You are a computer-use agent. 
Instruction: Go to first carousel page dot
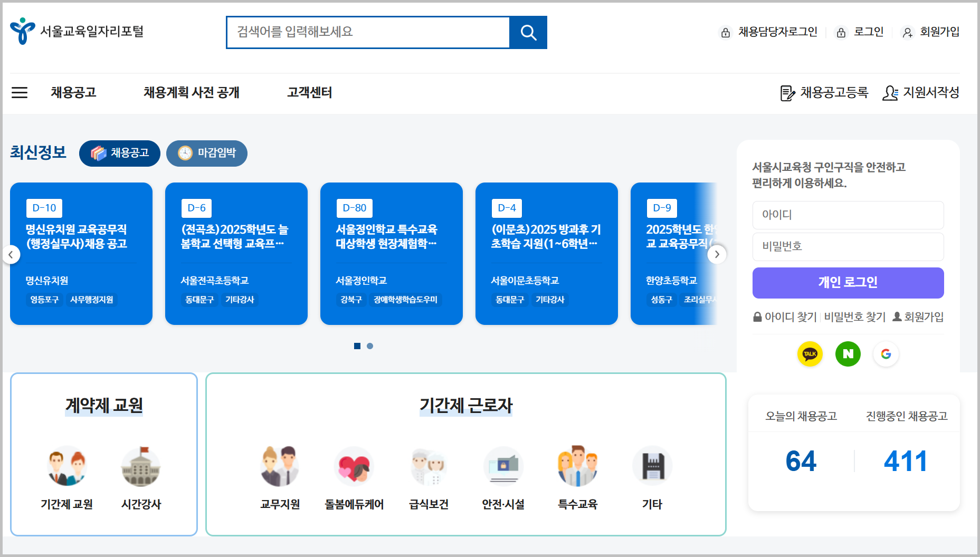coord(357,346)
